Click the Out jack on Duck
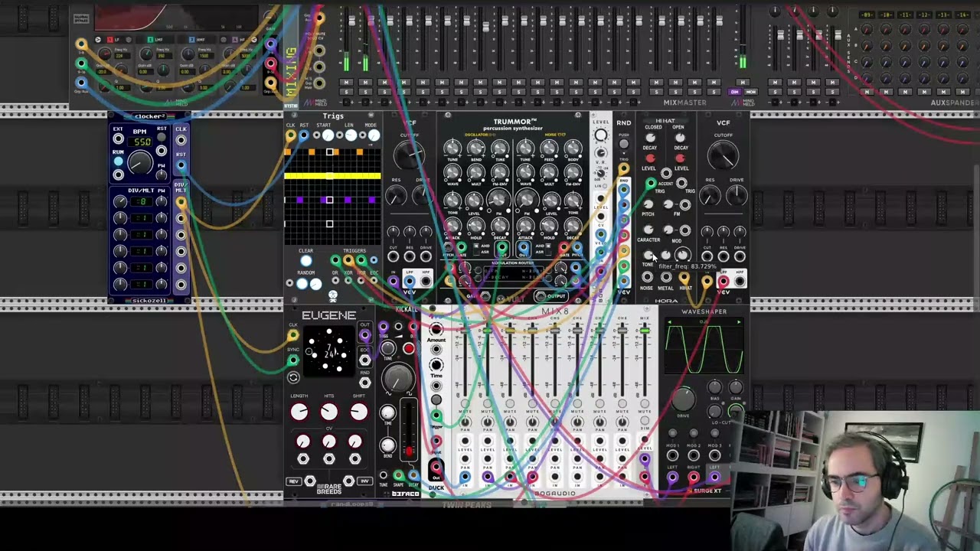The image size is (980, 551). tap(436, 466)
